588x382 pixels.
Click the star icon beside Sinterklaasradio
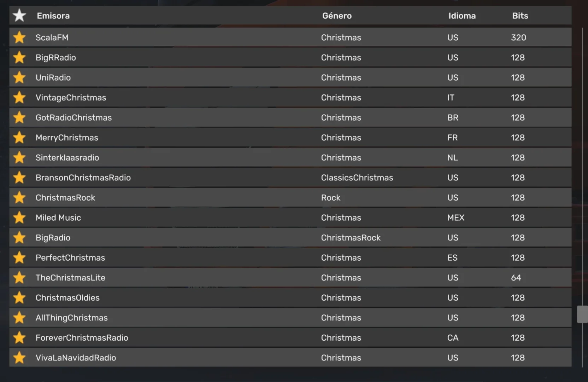pyautogui.click(x=19, y=158)
